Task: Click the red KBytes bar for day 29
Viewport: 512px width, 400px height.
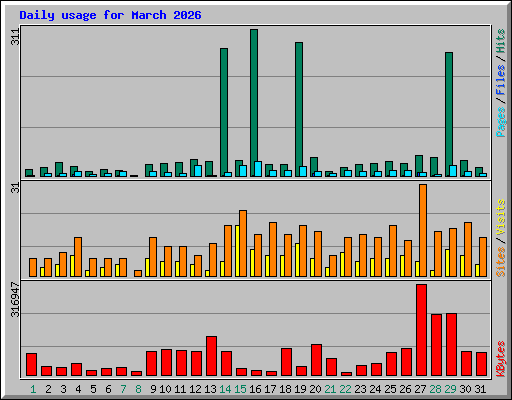Action: tap(451, 345)
